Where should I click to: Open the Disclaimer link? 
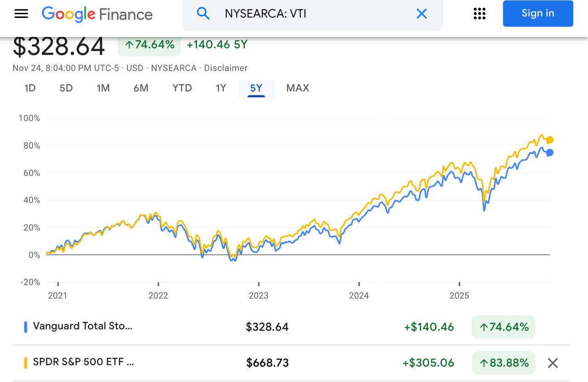(x=226, y=68)
